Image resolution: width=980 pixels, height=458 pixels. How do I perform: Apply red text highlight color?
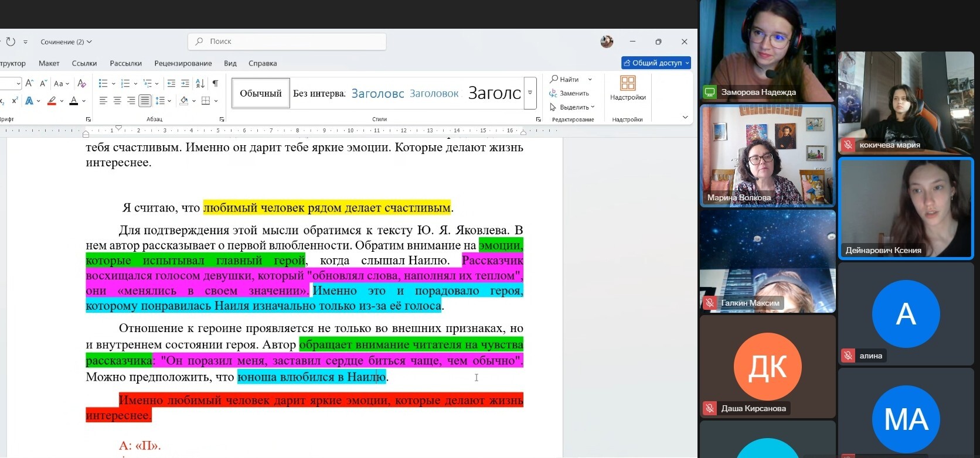click(52, 101)
